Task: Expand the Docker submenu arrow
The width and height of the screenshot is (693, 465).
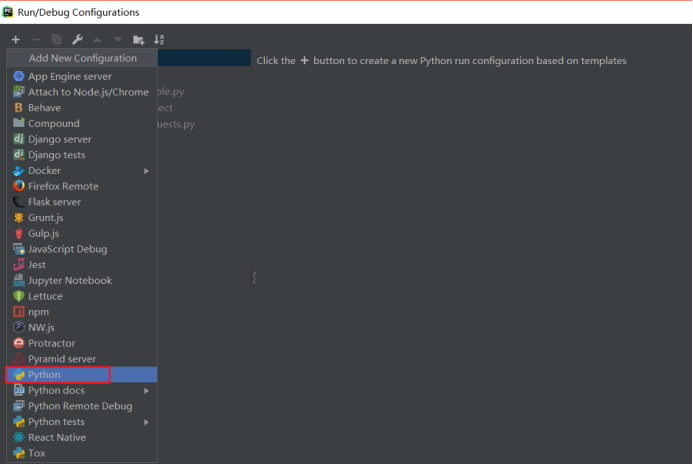Action: pyautogui.click(x=146, y=171)
